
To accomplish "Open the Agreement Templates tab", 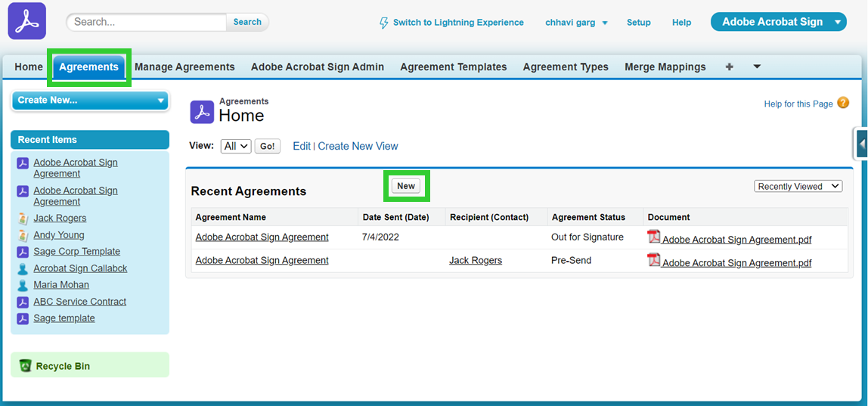I will pos(454,67).
